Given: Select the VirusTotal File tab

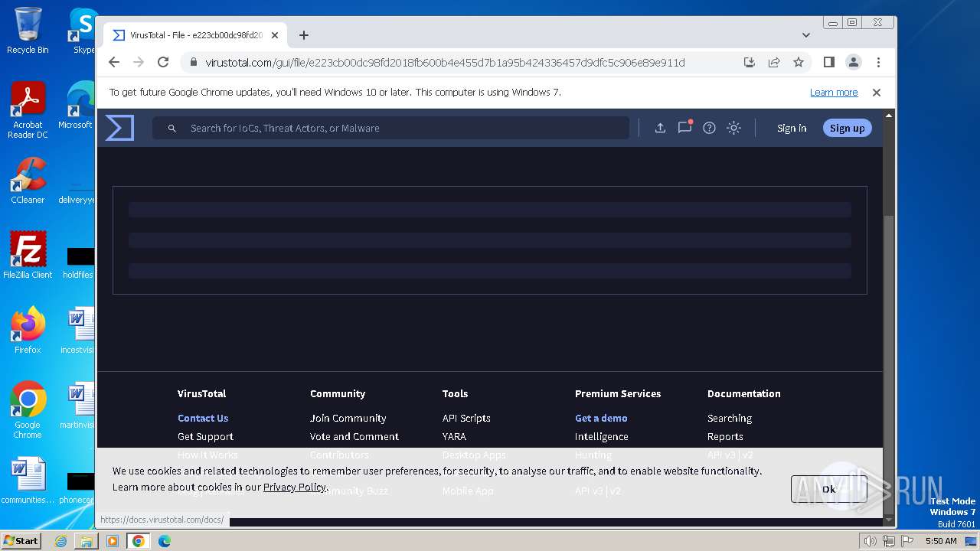Looking at the screenshot, I should coord(195,35).
